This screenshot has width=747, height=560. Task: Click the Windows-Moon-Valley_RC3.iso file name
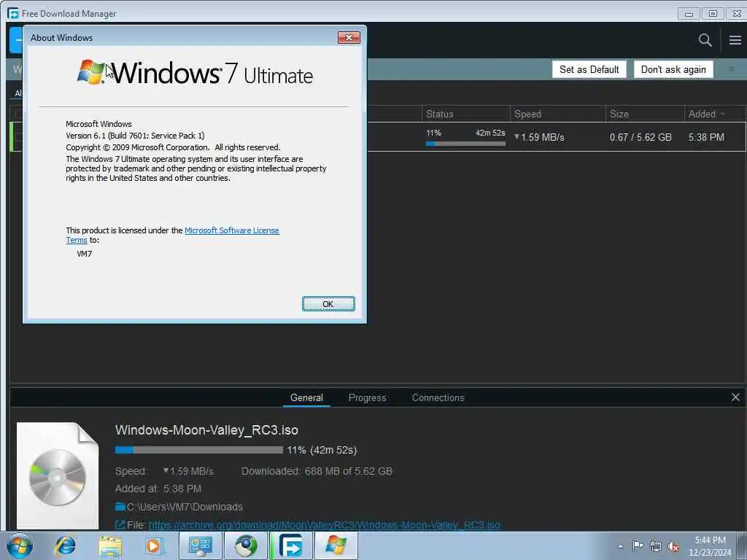206,430
